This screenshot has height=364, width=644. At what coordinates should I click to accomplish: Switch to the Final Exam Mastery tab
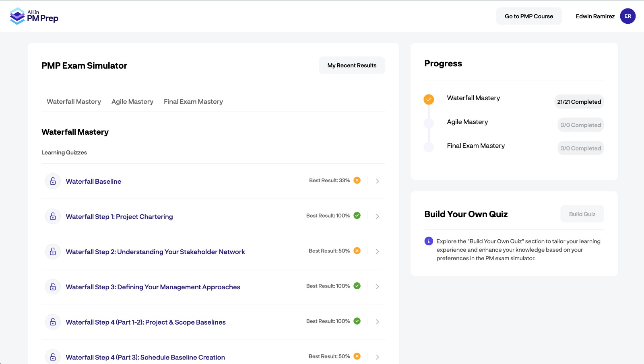pos(193,102)
